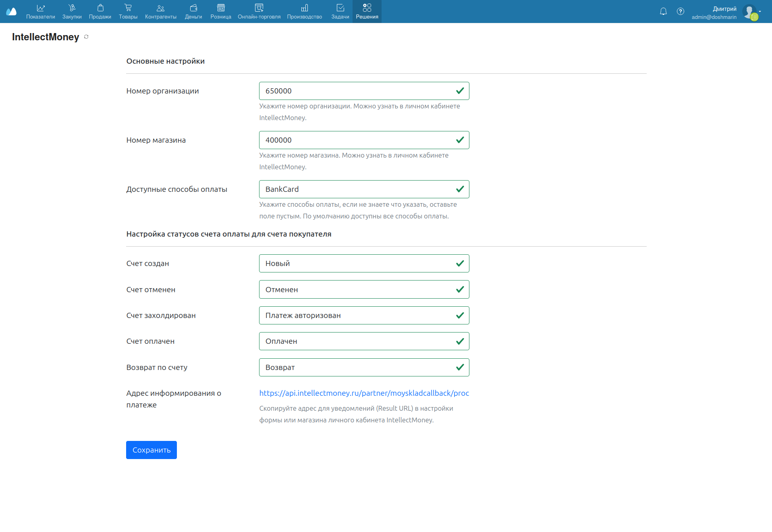Open the Показатели section

(40, 11)
